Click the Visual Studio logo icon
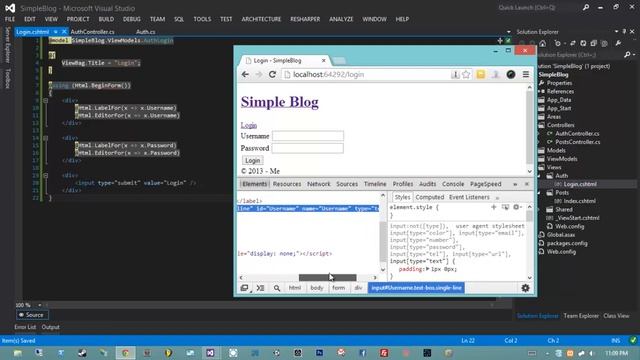The width and height of the screenshot is (640, 360). (x=10, y=8)
